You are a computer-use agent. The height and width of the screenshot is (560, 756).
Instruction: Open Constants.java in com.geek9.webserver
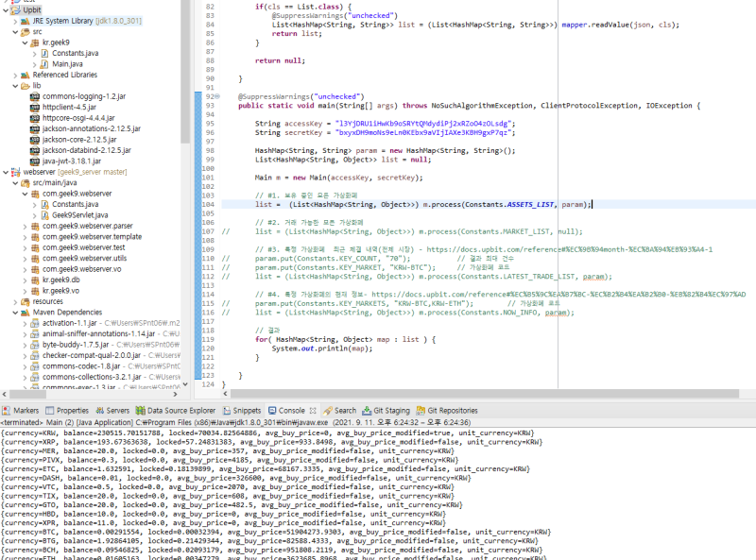tap(75, 204)
